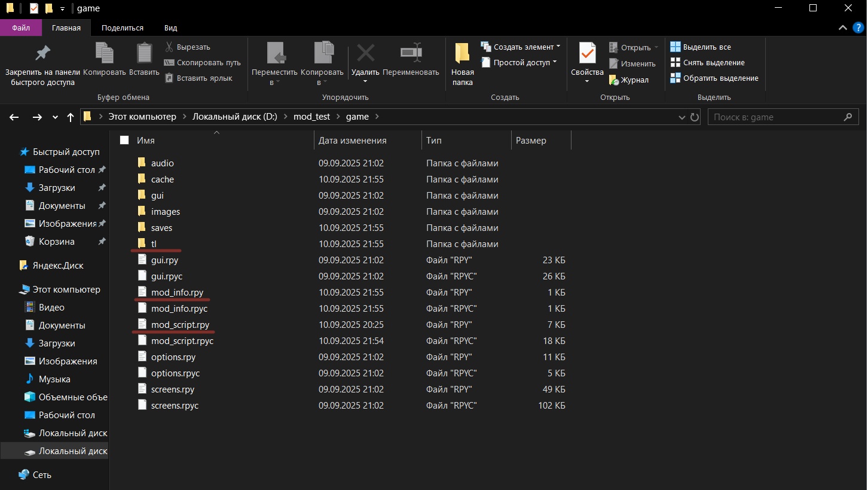Click the Удалить red X icon
This screenshot has height=490, width=868.
click(x=366, y=53)
